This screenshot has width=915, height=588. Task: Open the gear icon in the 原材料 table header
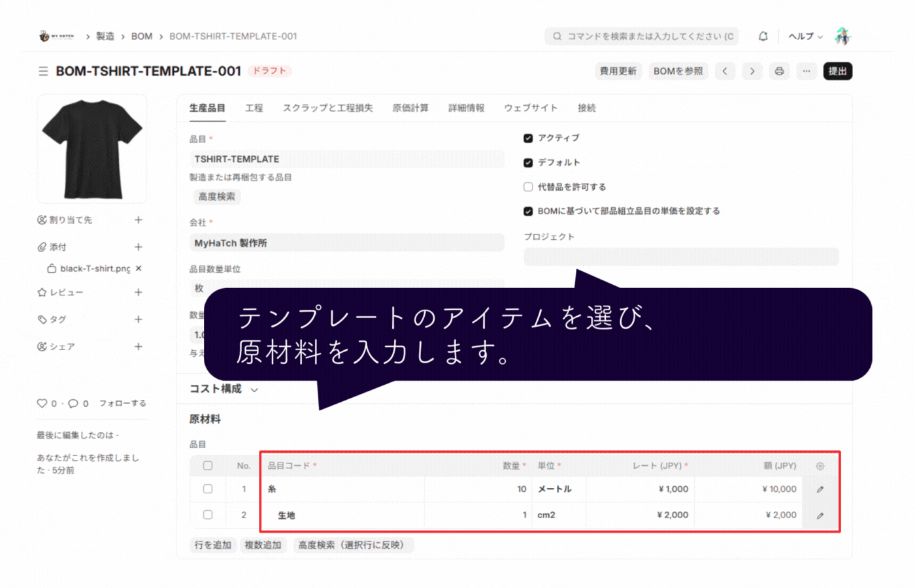[x=820, y=465]
